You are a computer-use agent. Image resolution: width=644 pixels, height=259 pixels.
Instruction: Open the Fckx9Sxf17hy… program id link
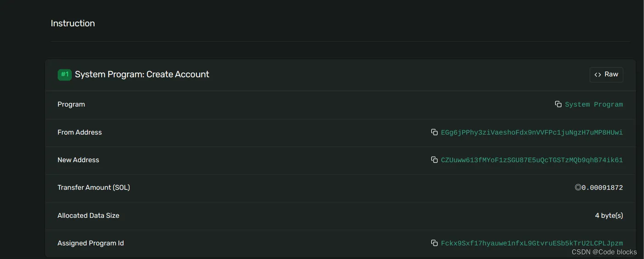[x=532, y=243]
